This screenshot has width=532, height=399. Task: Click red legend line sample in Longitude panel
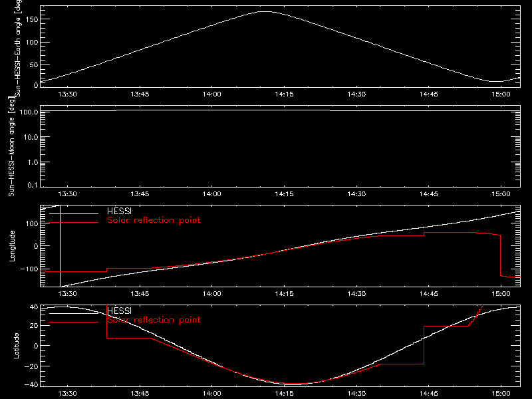click(74, 223)
